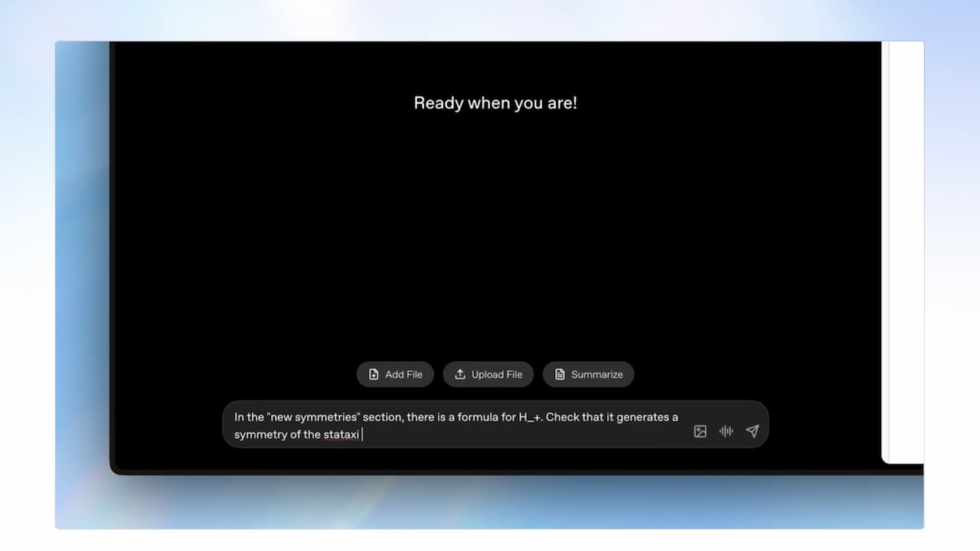Place cursor on the word "section"

(384, 417)
